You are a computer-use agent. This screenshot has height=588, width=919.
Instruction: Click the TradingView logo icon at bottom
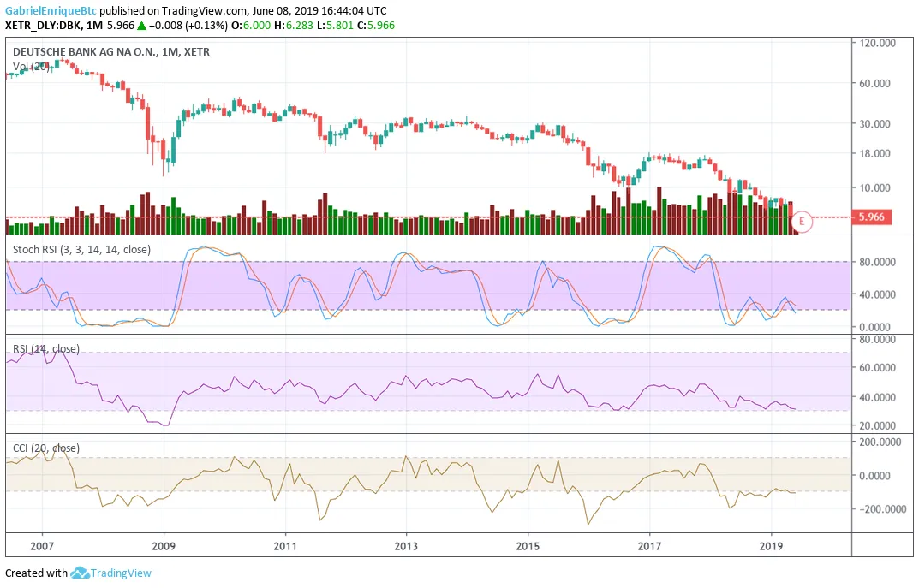point(80,573)
